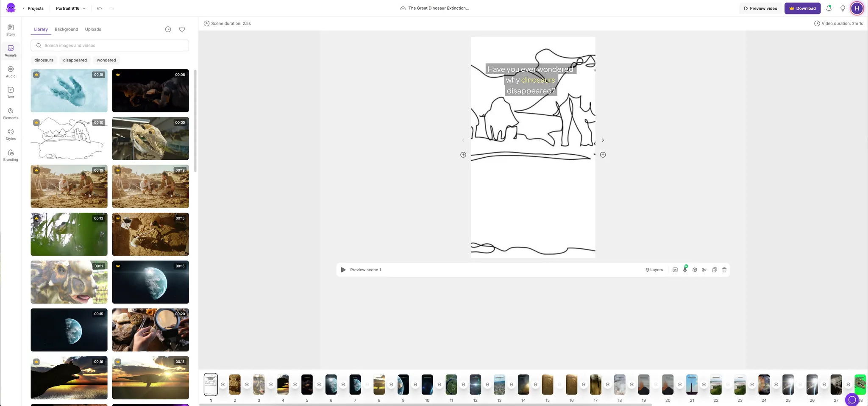
Task: Select scene 6 in the timeline
Action: [331, 384]
